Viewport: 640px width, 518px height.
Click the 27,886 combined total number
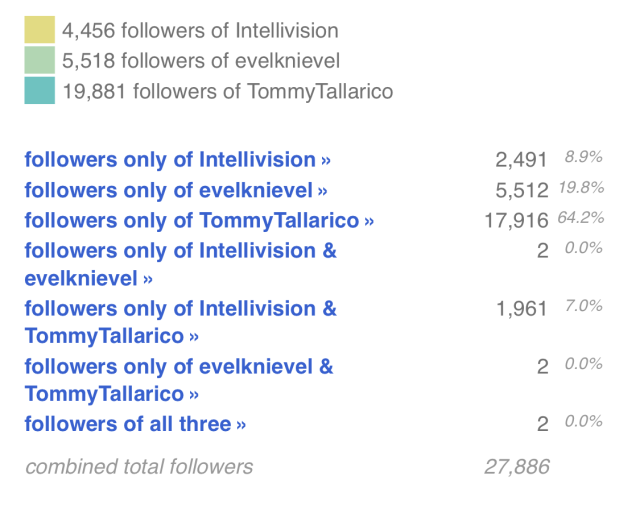[517, 467]
